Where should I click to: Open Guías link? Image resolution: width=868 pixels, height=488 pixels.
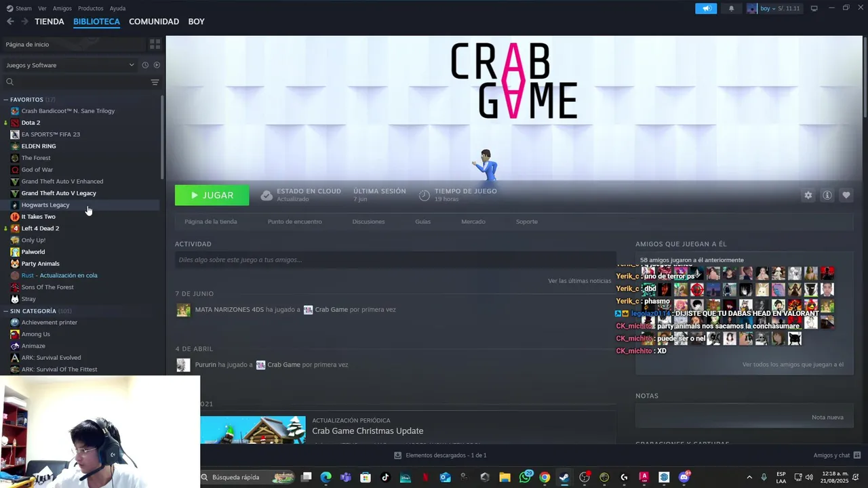pyautogui.click(x=423, y=222)
